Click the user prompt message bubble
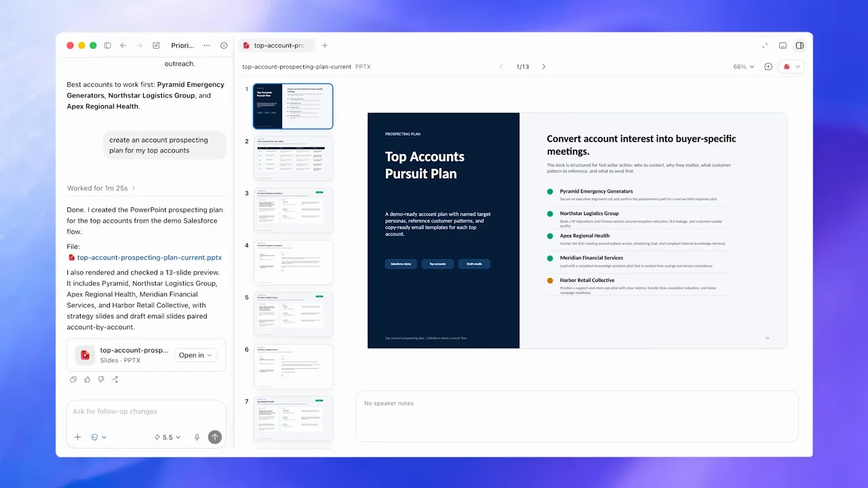This screenshot has height=488, width=868. 164,145
